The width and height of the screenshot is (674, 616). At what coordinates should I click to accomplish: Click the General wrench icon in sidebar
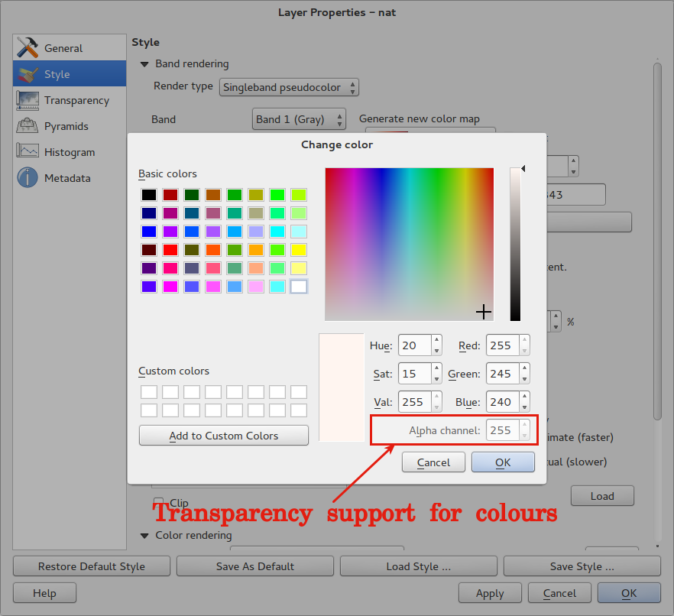click(x=28, y=48)
